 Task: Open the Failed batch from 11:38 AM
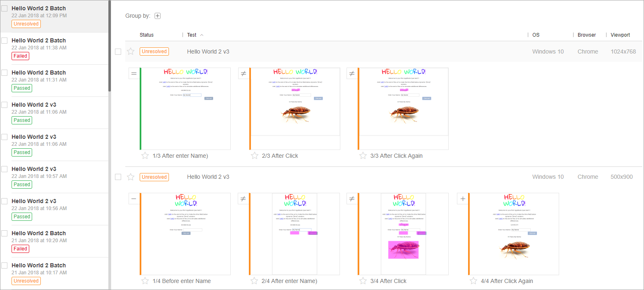39,40
